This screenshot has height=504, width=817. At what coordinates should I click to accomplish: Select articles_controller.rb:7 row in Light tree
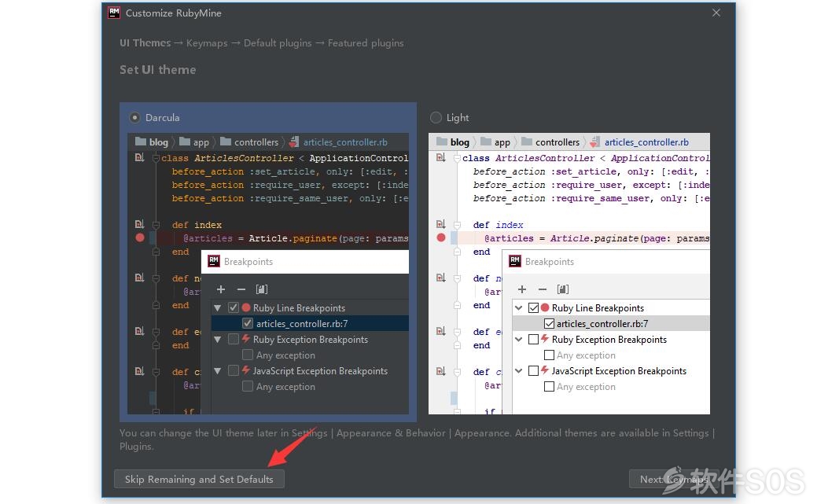611,324
